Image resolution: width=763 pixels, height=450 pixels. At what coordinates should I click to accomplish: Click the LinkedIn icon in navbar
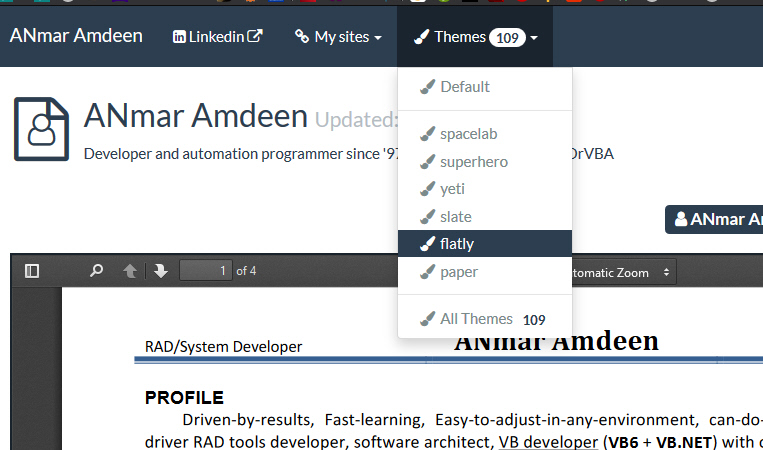180,37
